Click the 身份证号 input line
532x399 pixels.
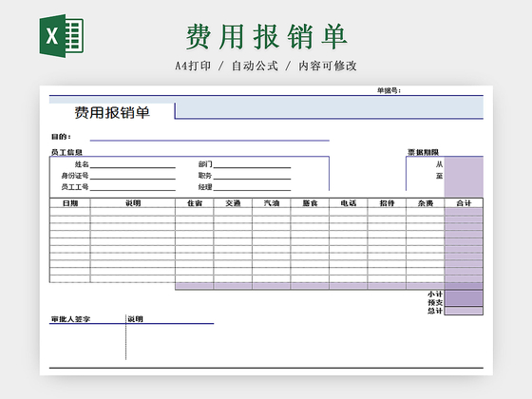pyautogui.click(x=133, y=176)
